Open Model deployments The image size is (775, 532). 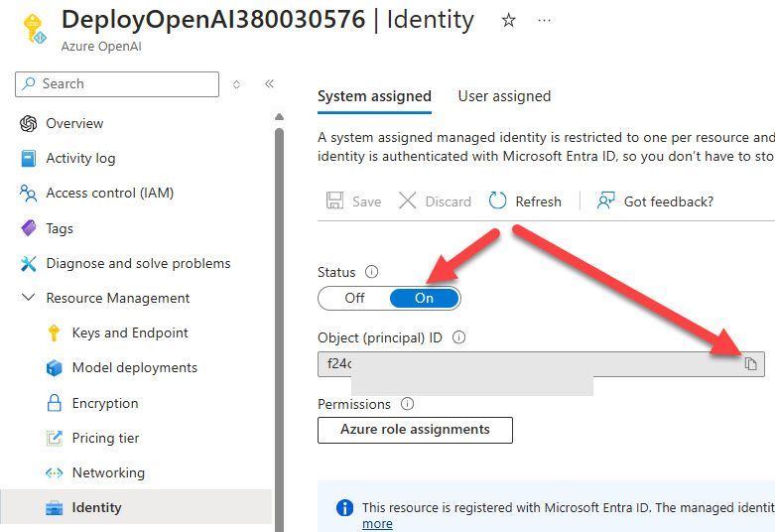coord(134,367)
